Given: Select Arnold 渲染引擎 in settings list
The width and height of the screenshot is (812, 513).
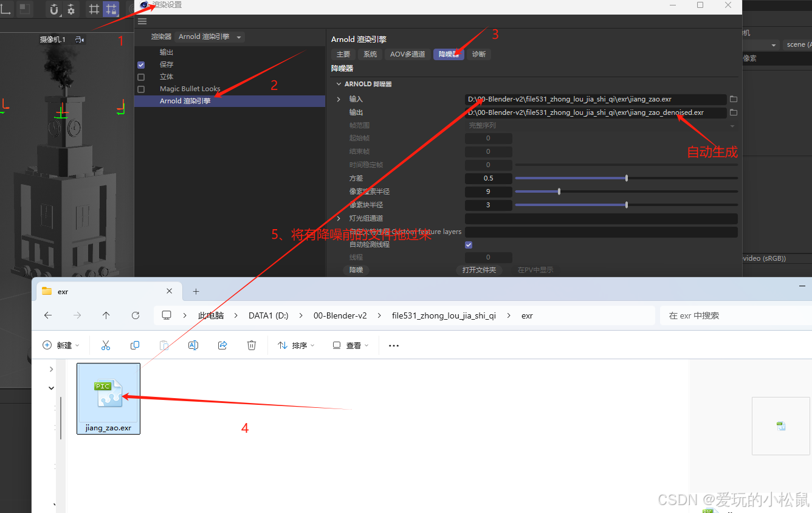Looking at the screenshot, I should point(230,101).
